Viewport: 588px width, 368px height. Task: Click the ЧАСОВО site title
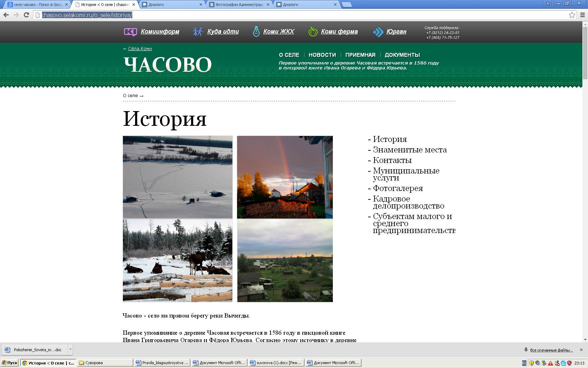[168, 65]
